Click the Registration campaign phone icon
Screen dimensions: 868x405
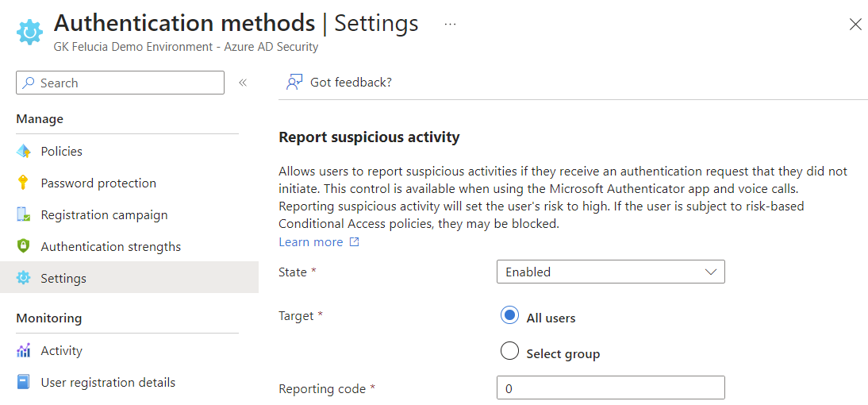tap(23, 215)
